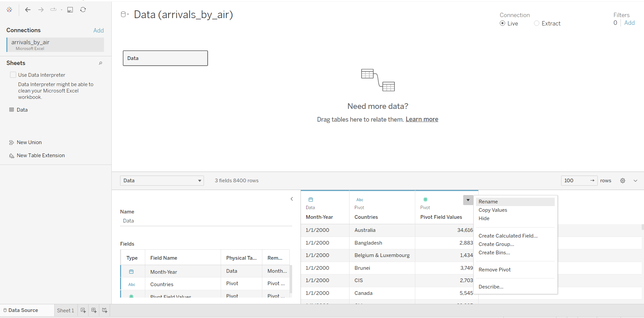Open Pivot Field Values column dropdown arrow
The width and height of the screenshot is (644, 318).
[468, 200]
